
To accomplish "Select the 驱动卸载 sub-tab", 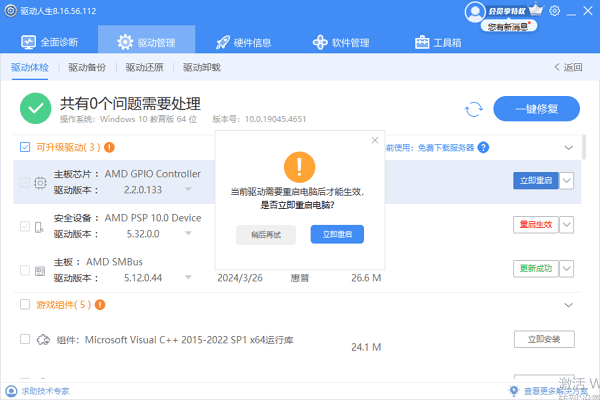I will [202, 67].
